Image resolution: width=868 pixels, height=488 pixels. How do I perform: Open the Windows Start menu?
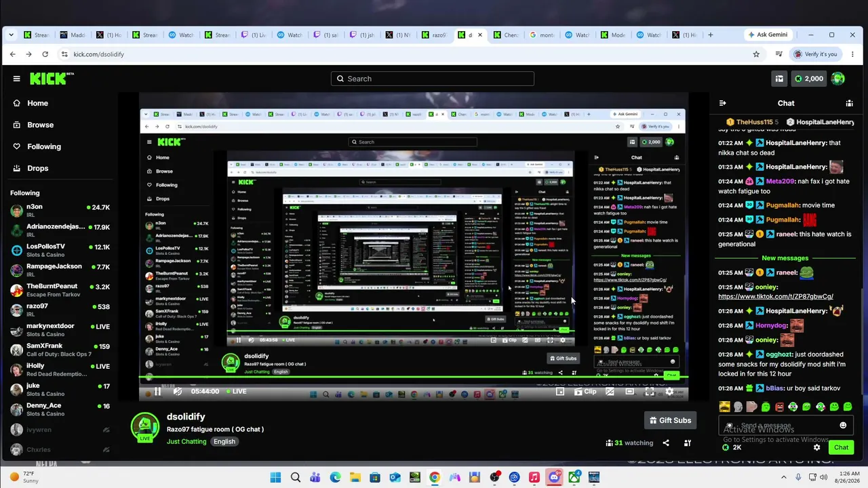pyautogui.click(x=275, y=477)
